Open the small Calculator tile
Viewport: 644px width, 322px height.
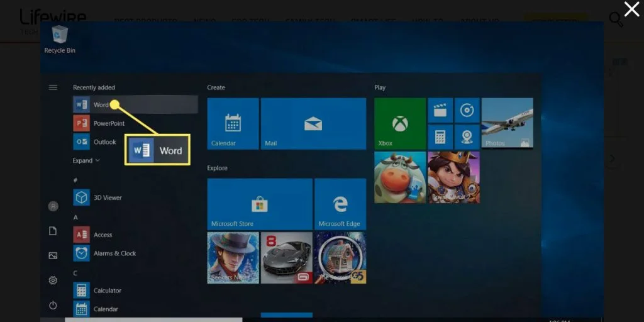(440, 137)
